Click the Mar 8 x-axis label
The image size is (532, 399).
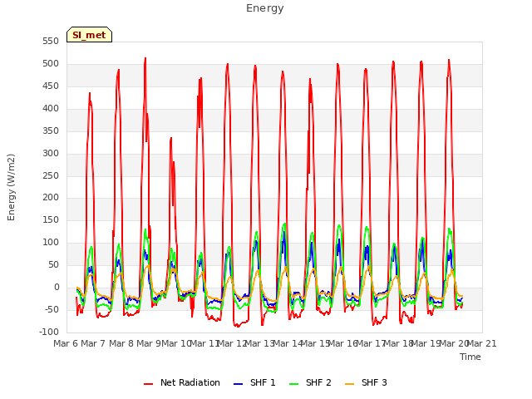tap(121, 343)
